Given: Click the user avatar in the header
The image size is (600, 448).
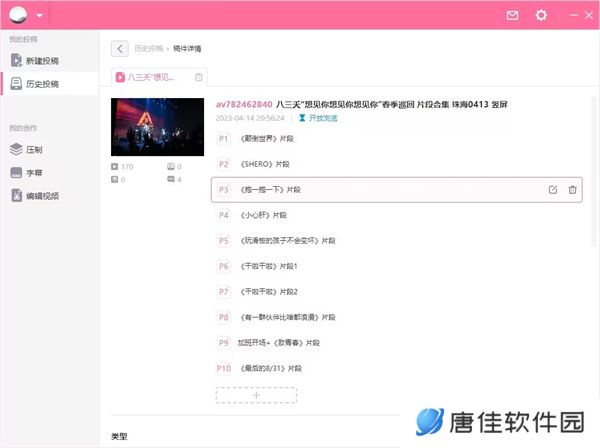Looking at the screenshot, I should pos(18,15).
